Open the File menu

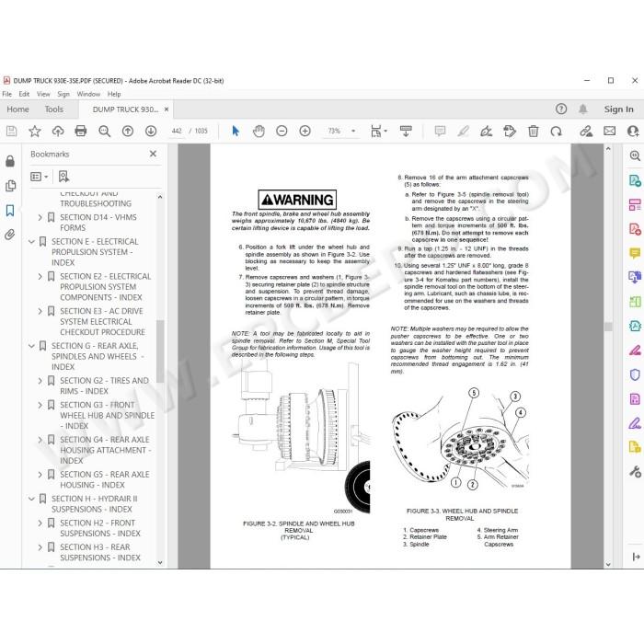pos(7,94)
